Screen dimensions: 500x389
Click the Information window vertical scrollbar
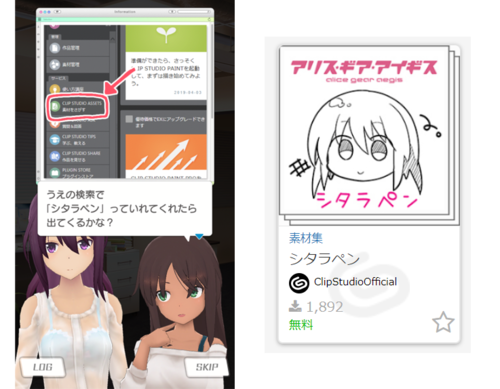[212, 100]
